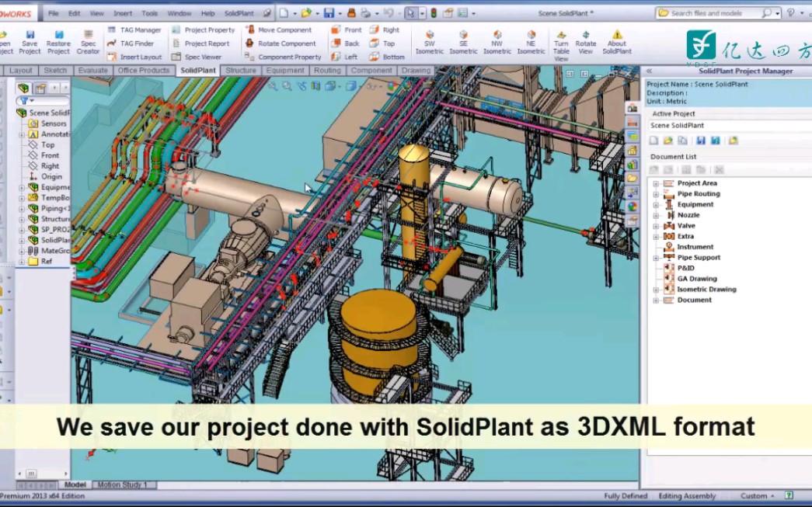Switch to SW Isometric view
Screen dimensions: 812x507
[428, 43]
